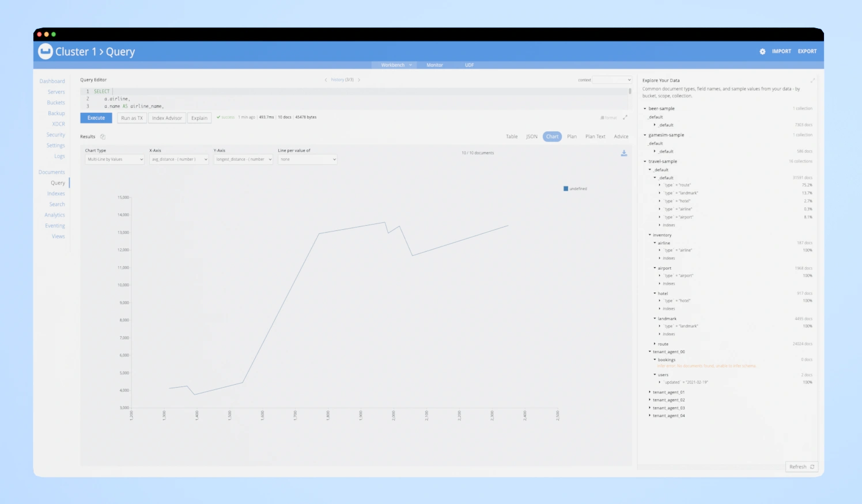
Task: Copy results with the icon beside Results
Action: tap(103, 137)
